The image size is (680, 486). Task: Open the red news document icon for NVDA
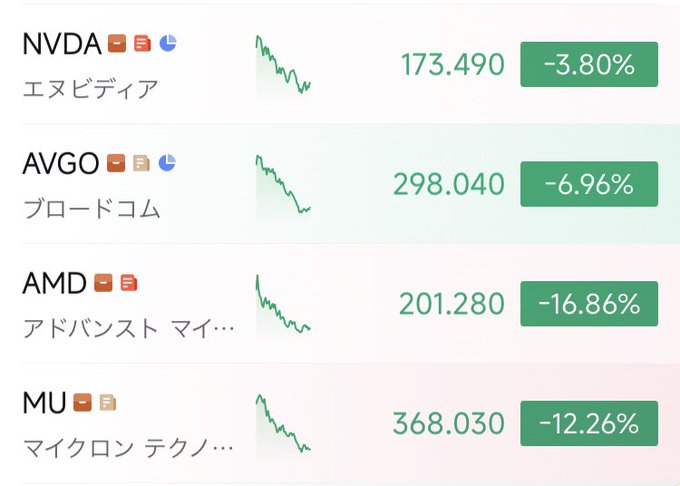click(142, 43)
